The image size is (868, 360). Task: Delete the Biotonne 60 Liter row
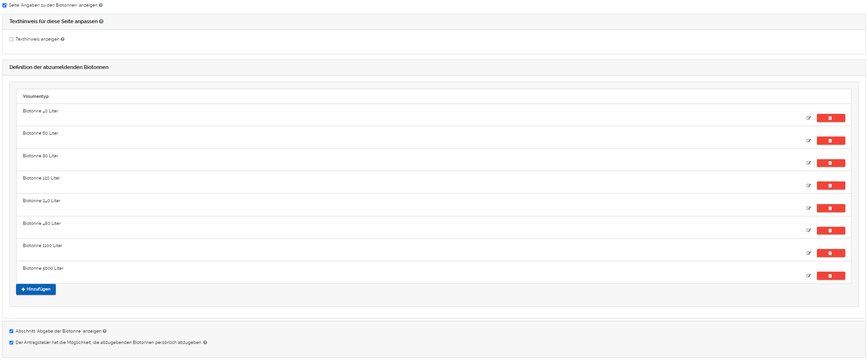(x=831, y=141)
